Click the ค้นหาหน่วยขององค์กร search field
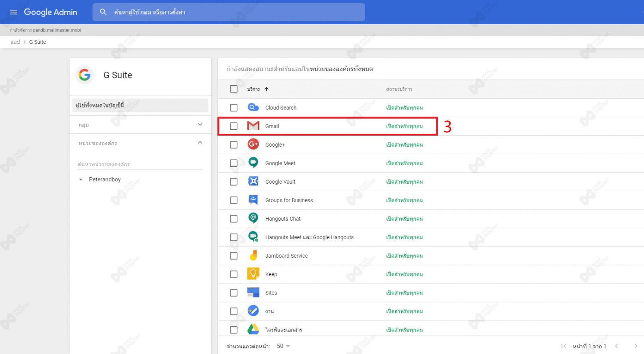This screenshot has height=354, width=644. (x=140, y=164)
